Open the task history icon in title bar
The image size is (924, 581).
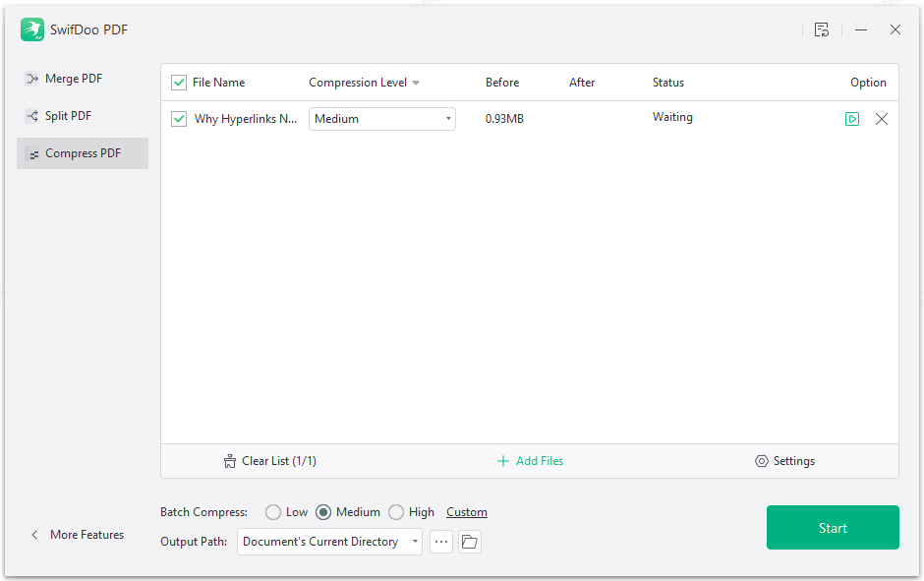pyautogui.click(x=822, y=29)
